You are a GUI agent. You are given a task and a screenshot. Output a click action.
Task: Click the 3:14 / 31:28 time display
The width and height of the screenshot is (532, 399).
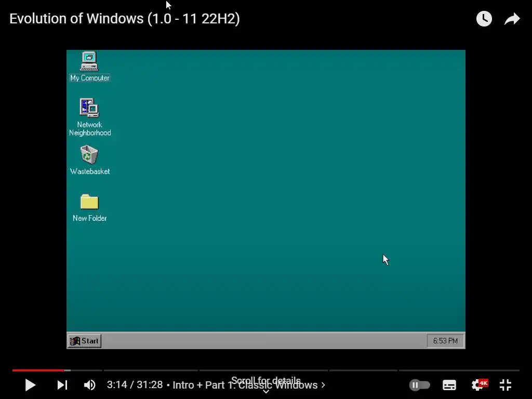(135, 385)
